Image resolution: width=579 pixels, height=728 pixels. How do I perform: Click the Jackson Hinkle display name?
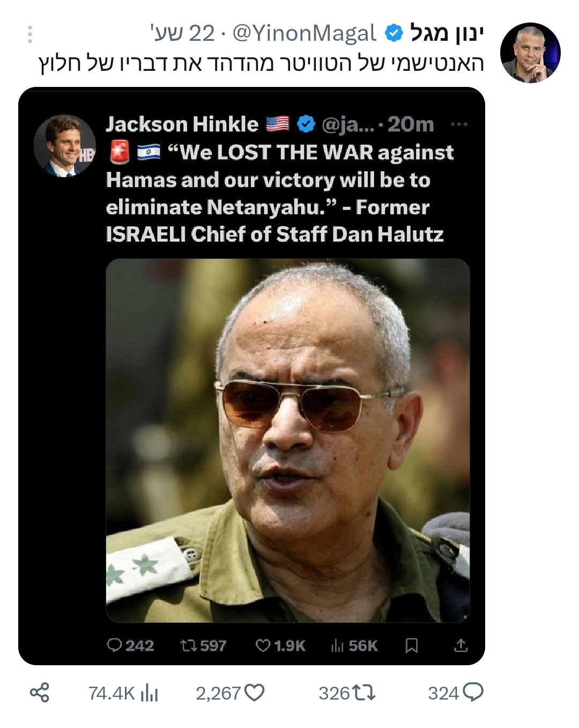click(182, 124)
